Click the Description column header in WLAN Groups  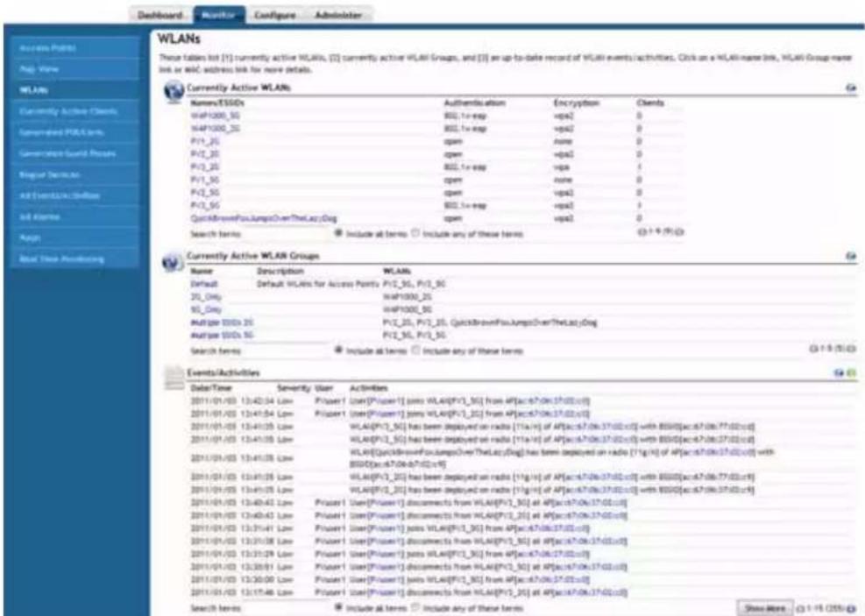click(280, 272)
